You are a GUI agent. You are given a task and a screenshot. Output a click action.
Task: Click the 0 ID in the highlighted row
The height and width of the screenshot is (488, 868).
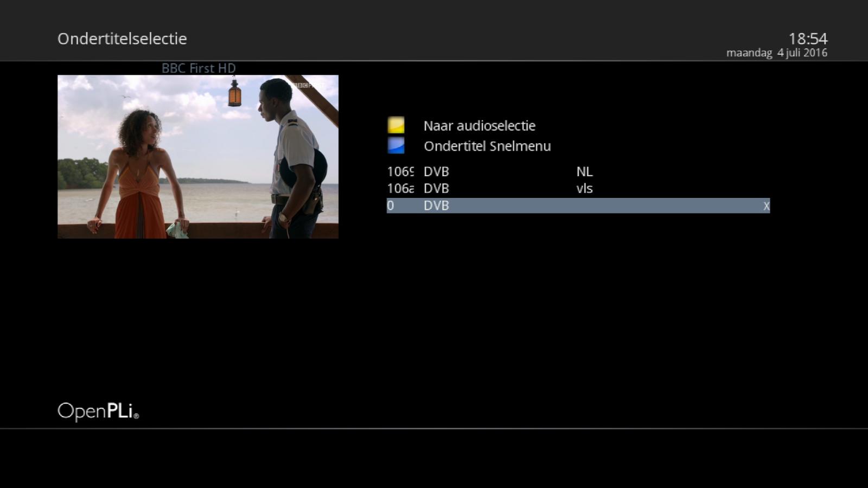(391, 206)
